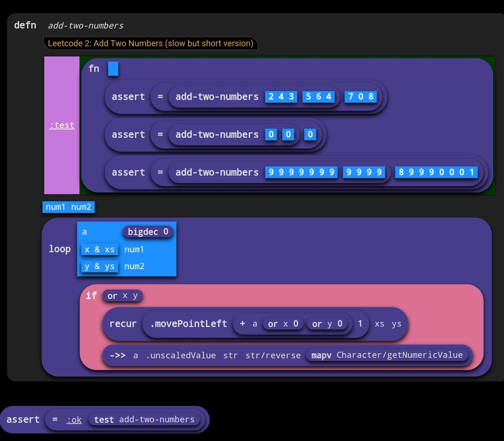Click the 'num2' binding value in loop
Viewport: 504px width, 441px height.
(134, 266)
